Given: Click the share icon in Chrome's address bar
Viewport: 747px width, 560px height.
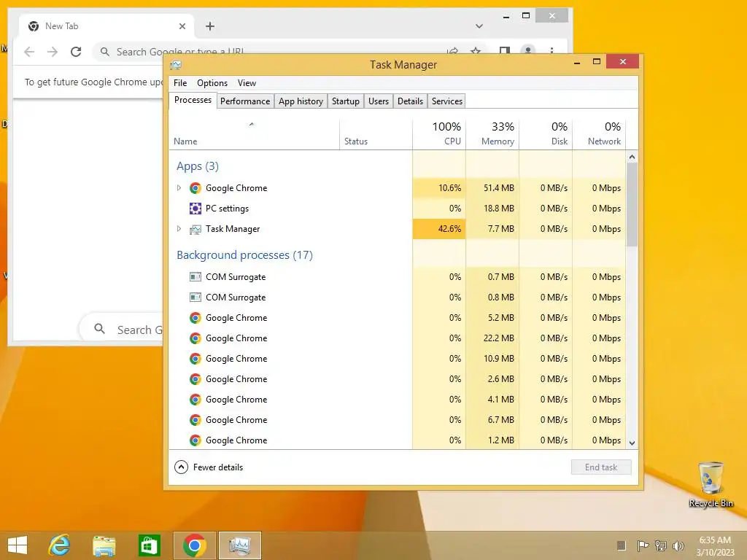Looking at the screenshot, I should pos(452,50).
